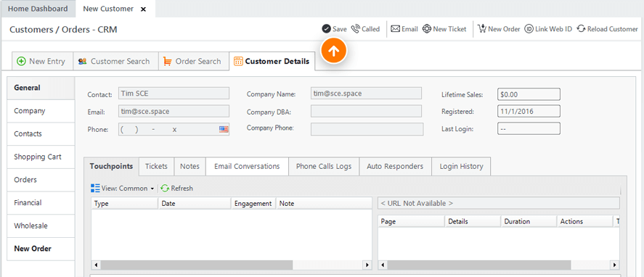Create a New Ticket
This screenshot has height=277, width=644.
coord(444,29)
